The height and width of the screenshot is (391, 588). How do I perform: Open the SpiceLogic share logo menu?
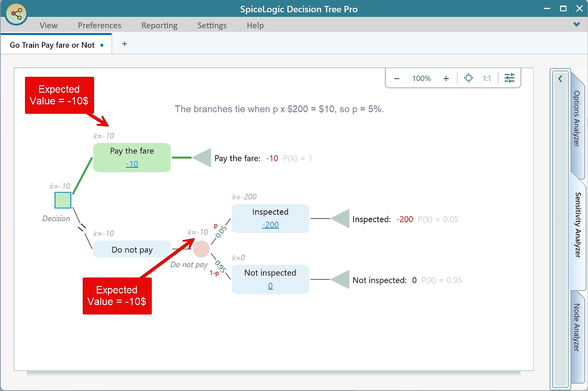click(16, 14)
